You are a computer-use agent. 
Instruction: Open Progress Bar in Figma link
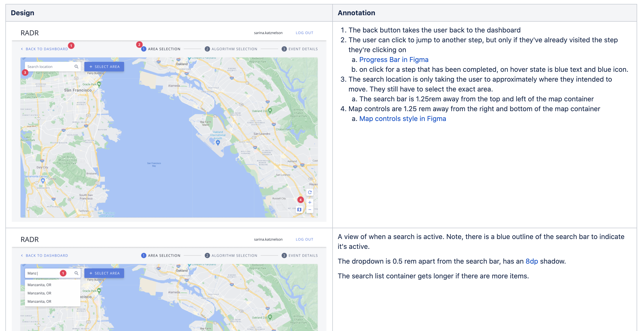coord(394,60)
